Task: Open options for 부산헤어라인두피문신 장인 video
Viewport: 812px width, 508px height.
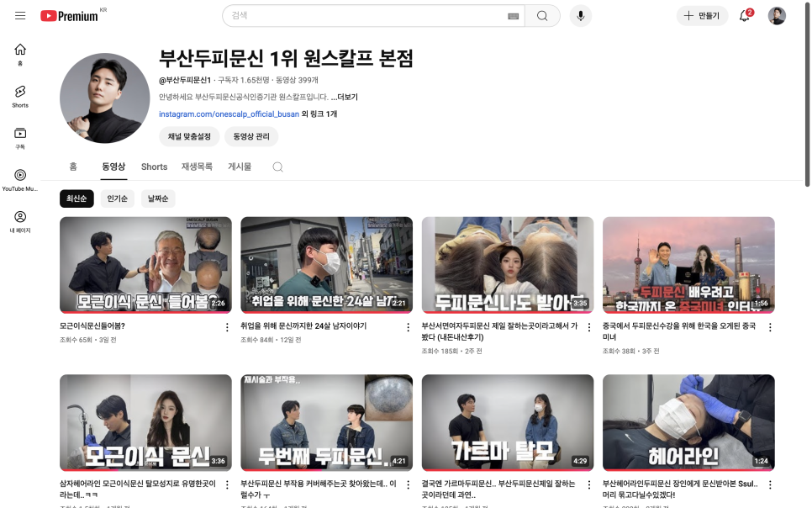Action: pyautogui.click(x=770, y=484)
